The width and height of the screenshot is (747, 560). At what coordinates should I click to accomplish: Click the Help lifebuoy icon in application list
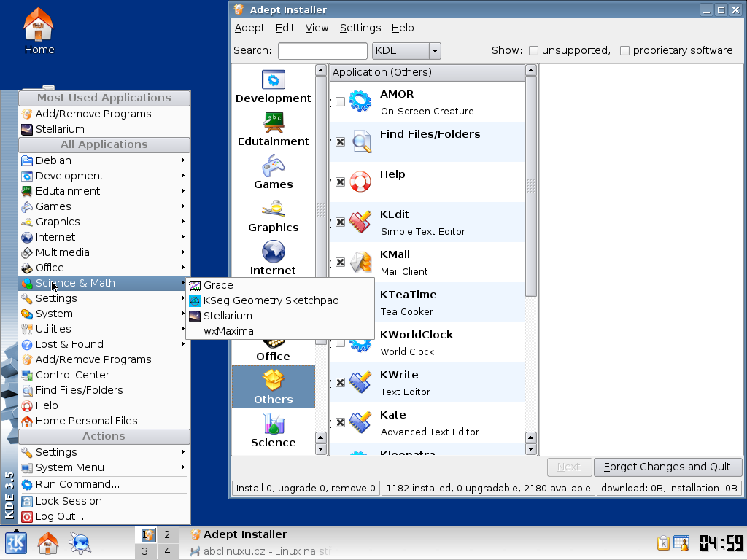(x=360, y=182)
